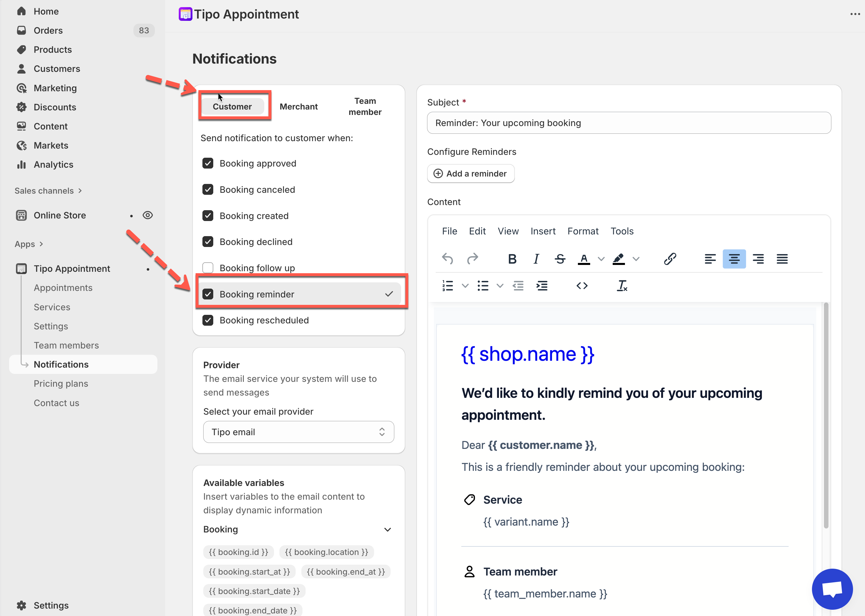Open the Tipo email provider dropdown

pos(299,432)
